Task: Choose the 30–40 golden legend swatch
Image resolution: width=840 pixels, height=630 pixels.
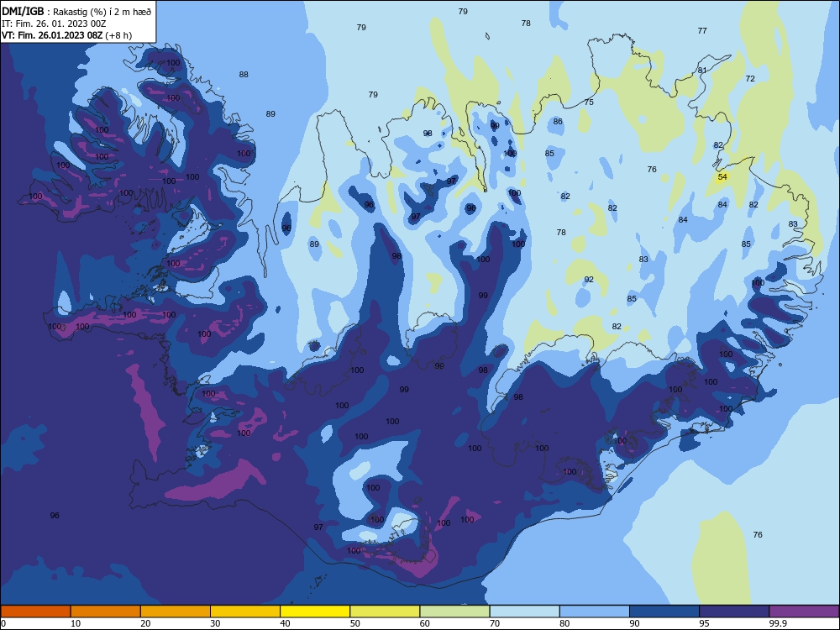Action: point(245,612)
